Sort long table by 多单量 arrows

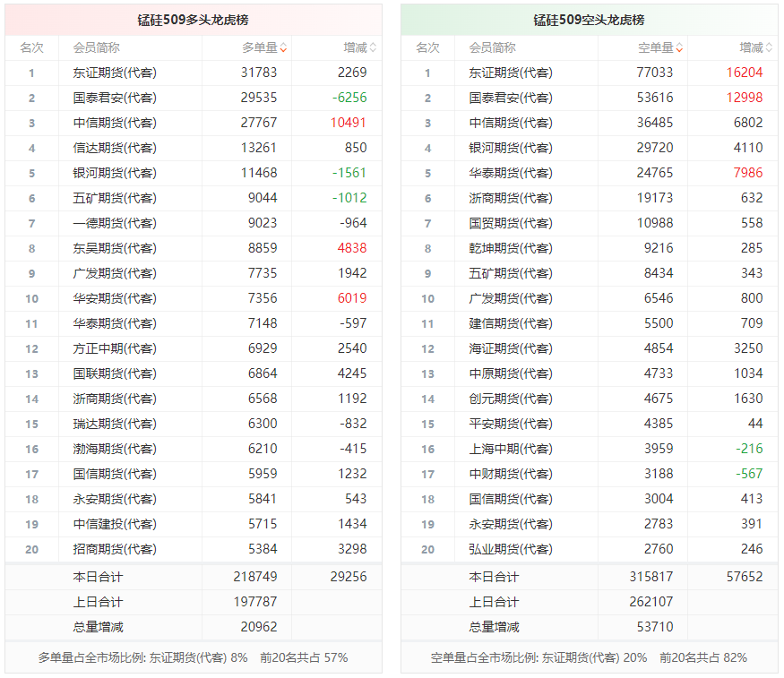(283, 48)
